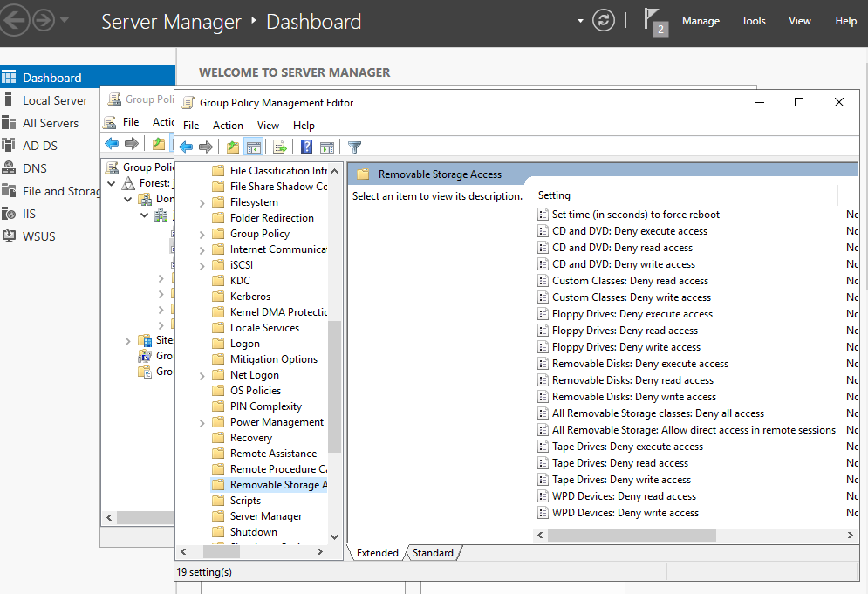The image size is (868, 594).
Task: Toggle the console tree visibility icon
Action: click(253, 147)
